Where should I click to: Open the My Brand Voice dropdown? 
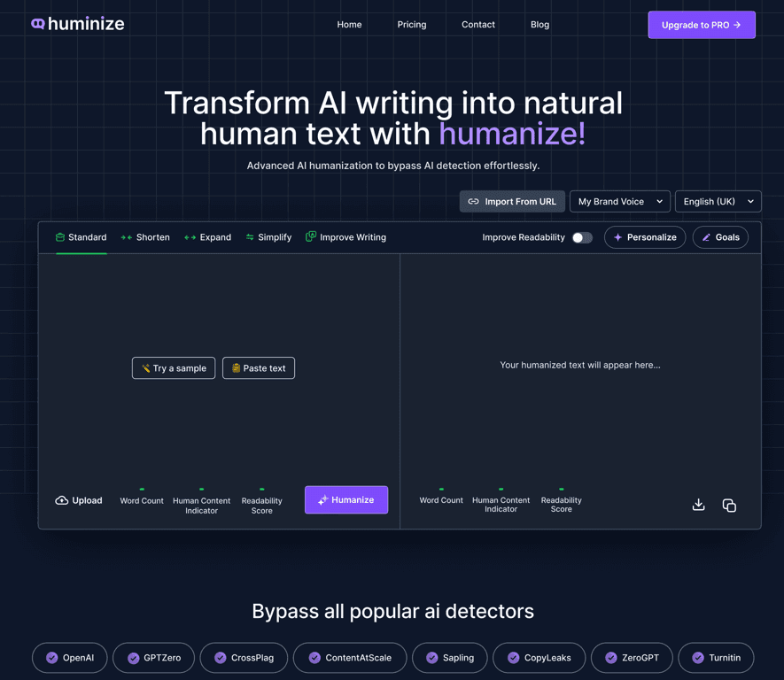[619, 201]
